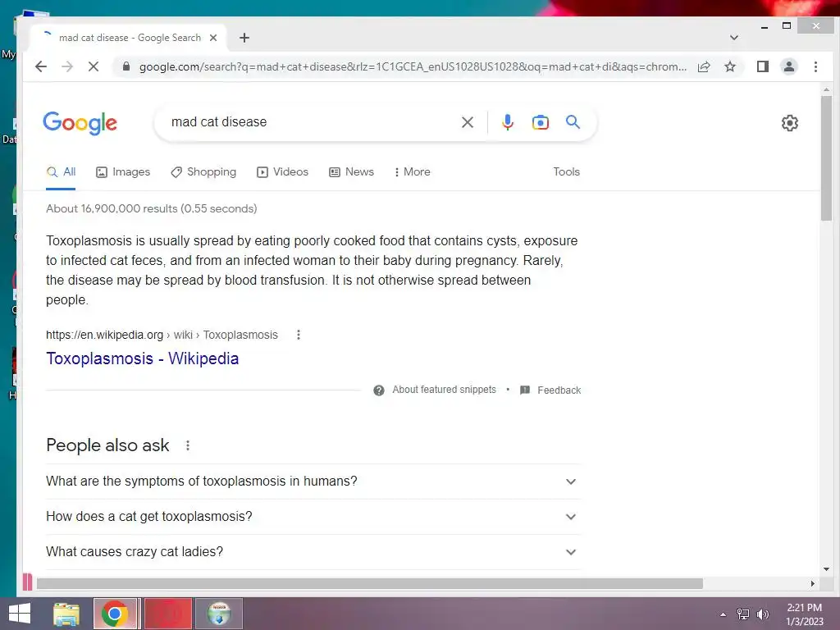This screenshot has height=630, width=840.
Task: Click the magnifier search button
Action: coord(573,122)
